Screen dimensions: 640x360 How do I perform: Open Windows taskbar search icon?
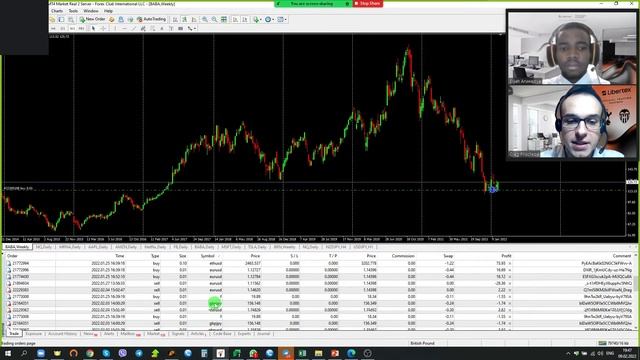point(24,353)
